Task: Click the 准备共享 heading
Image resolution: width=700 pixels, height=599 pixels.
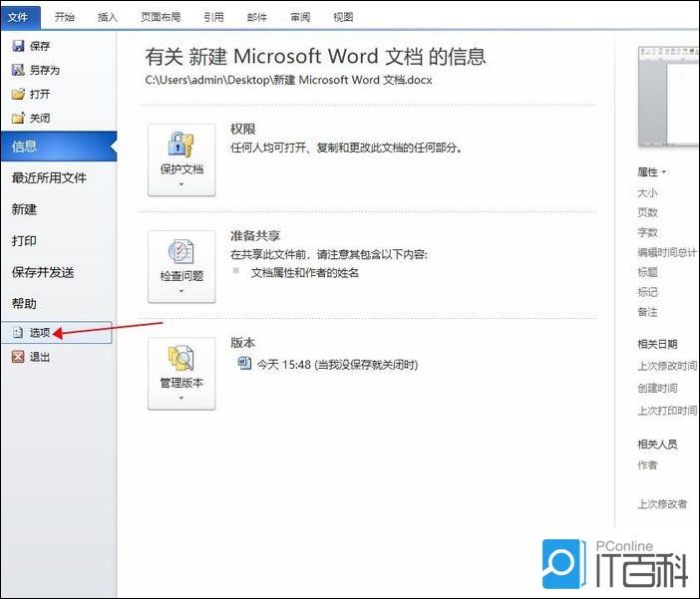Action: (255, 235)
